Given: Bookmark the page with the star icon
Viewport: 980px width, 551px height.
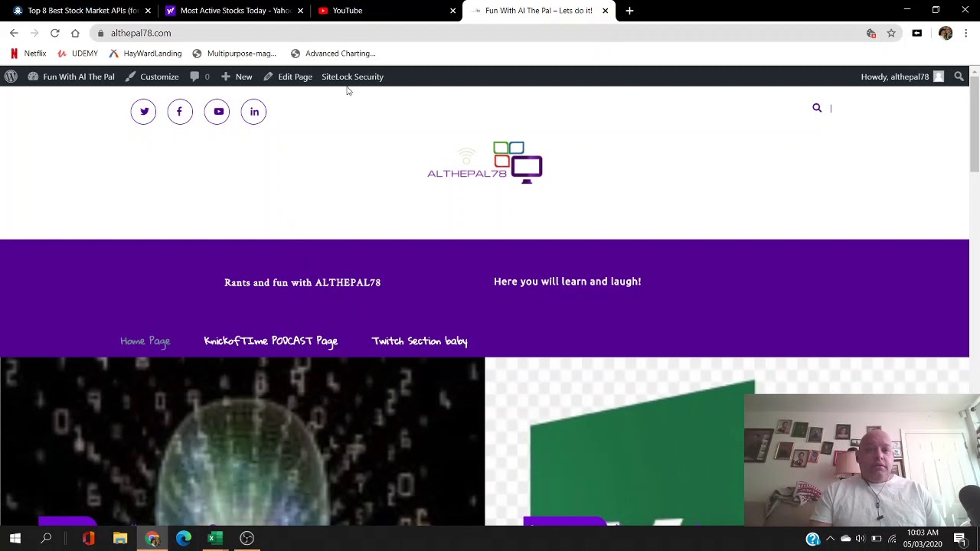Looking at the screenshot, I should pyautogui.click(x=890, y=33).
